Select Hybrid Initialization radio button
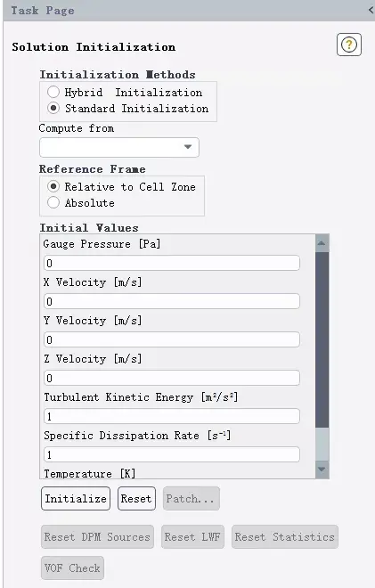Screen dimensions: 375x588 point(53,92)
